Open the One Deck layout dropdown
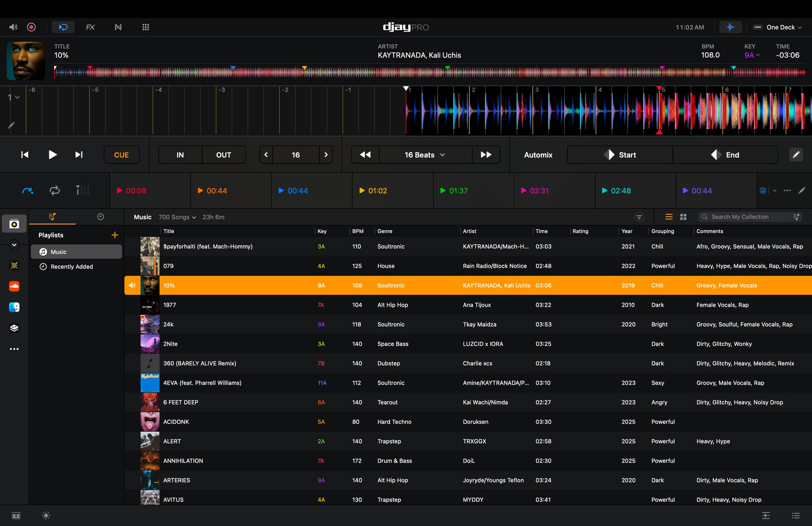812x526 pixels. coord(777,27)
